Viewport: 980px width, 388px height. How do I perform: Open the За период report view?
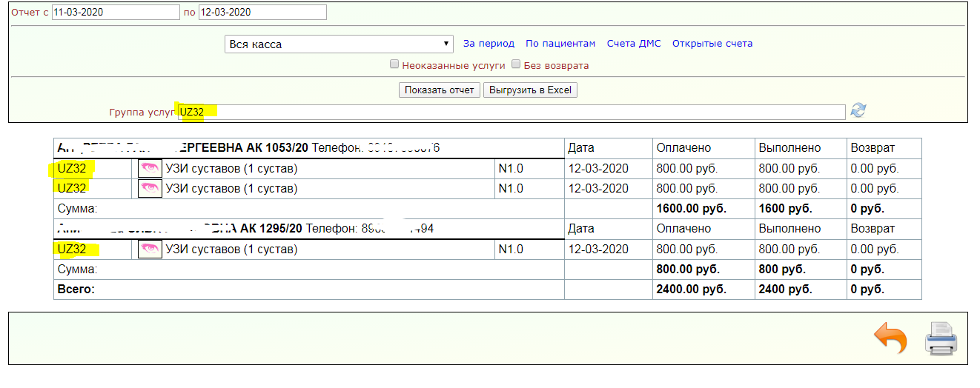[489, 44]
